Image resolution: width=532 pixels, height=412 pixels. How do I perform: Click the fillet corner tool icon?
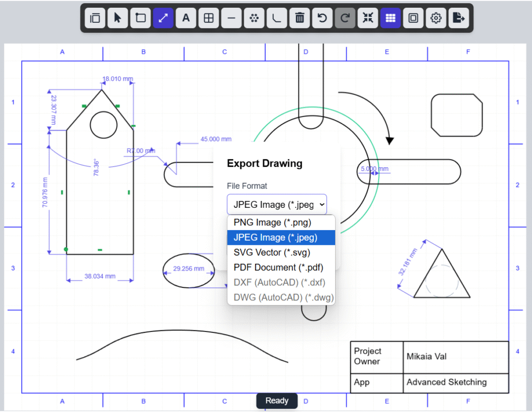[x=277, y=18]
